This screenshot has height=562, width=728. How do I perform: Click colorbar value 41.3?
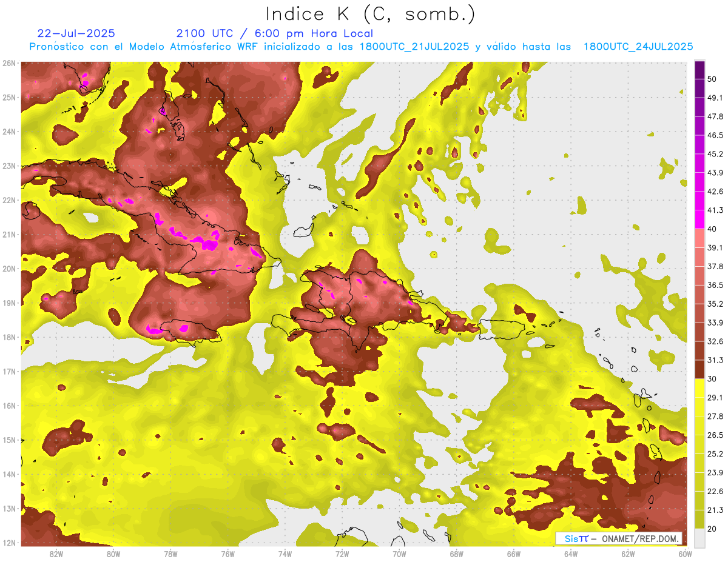click(715, 210)
